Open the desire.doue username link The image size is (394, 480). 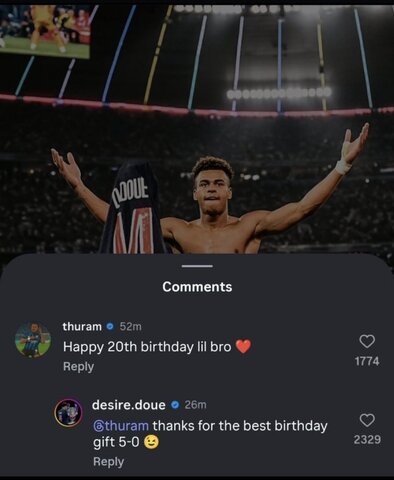[129, 405]
